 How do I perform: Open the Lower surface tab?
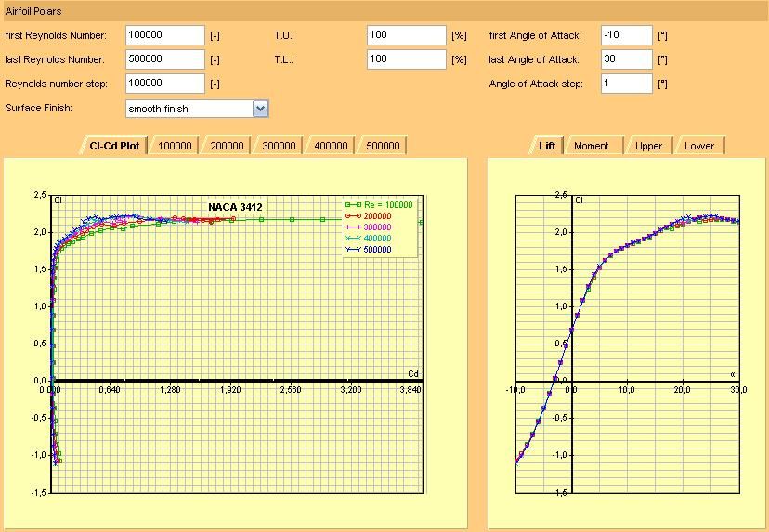699,146
